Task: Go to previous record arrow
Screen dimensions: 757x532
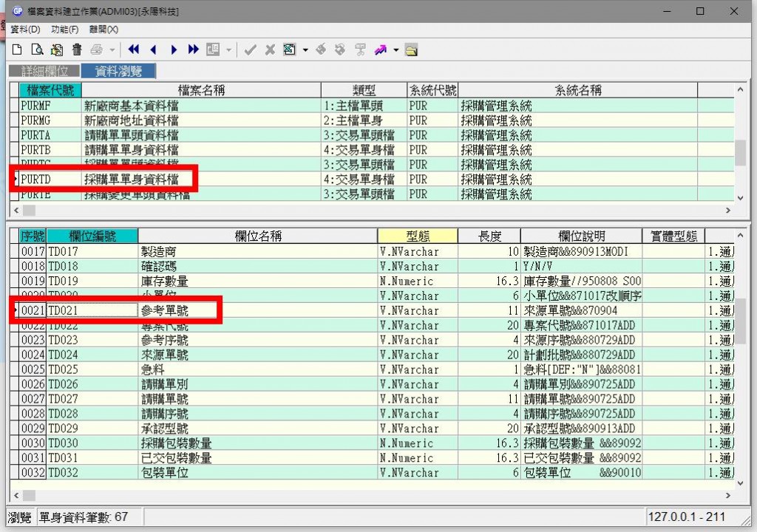Action: pos(154,50)
